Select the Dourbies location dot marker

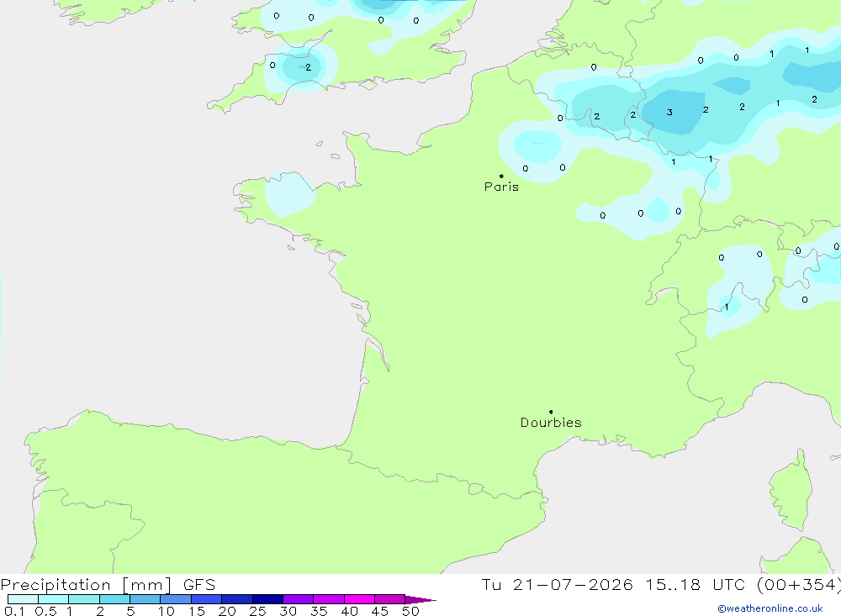pyautogui.click(x=551, y=412)
